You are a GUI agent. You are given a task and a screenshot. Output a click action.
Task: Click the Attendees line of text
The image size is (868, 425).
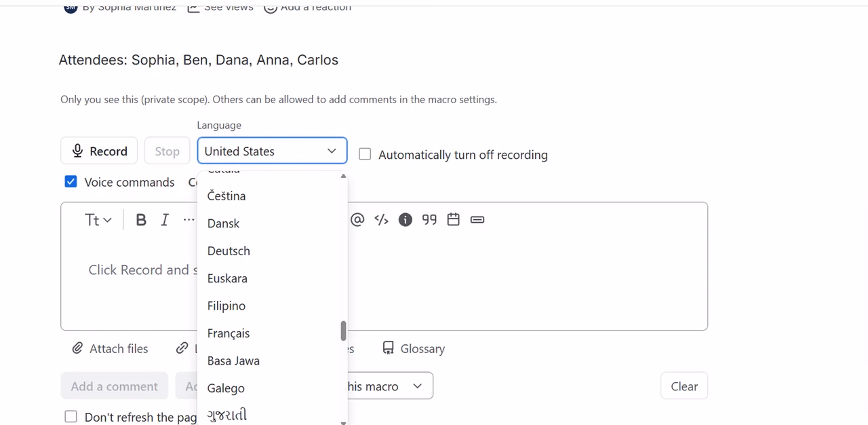pyautogui.click(x=199, y=60)
